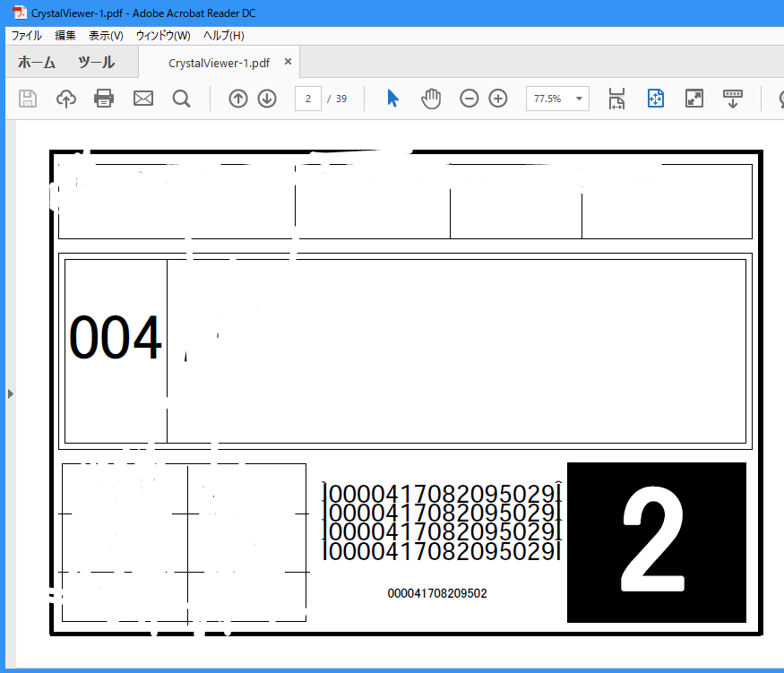Enter full screen mode icon
784x673 pixels.
point(694,99)
